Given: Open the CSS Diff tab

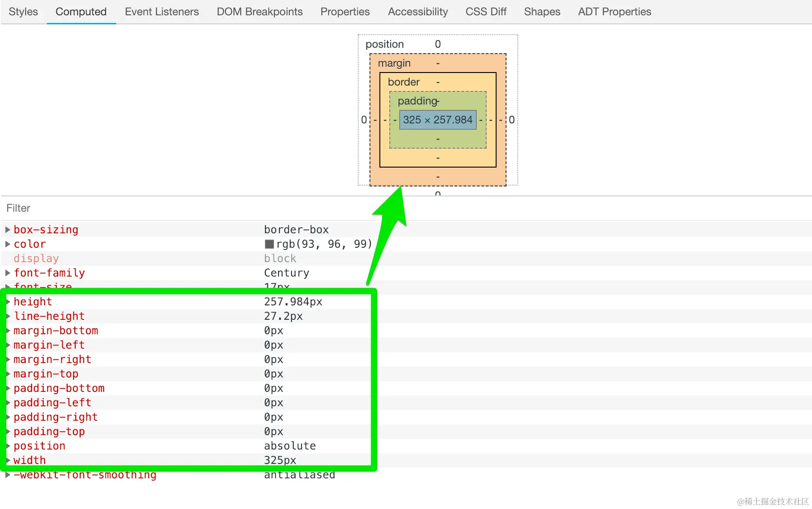Looking at the screenshot, I should pyautogui.click(x=486, y=12).
